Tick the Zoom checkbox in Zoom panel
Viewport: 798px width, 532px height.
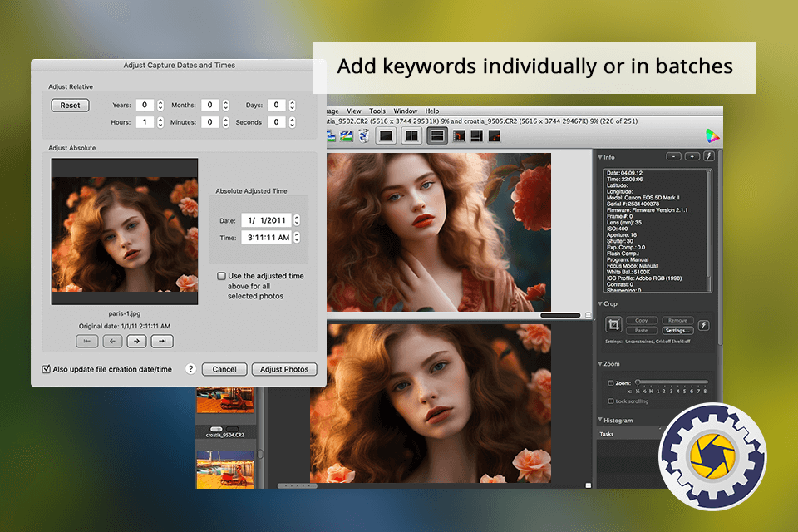click(611, 383)
